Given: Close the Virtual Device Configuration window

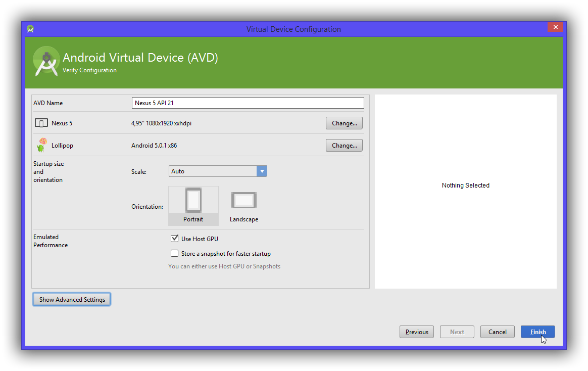Looking at the screenshot, I should pos(555,27).
